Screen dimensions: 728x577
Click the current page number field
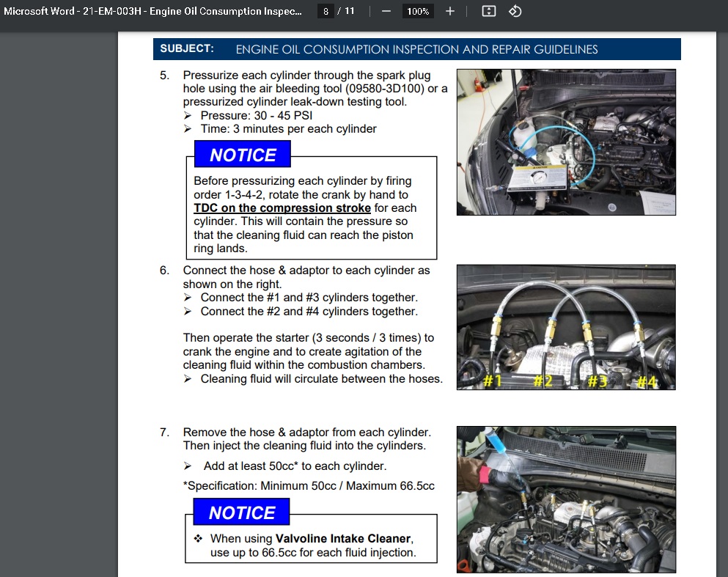[x=326, y=12]
